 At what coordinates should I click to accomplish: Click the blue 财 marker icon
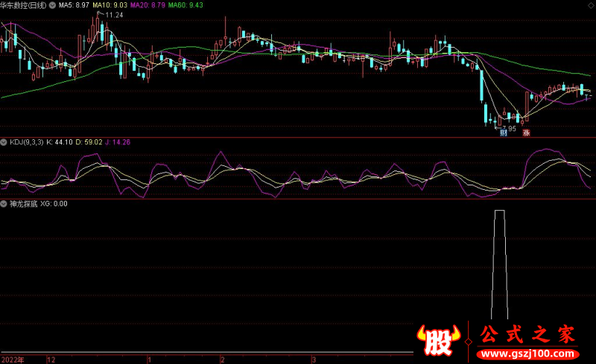[x=503, y=133]
